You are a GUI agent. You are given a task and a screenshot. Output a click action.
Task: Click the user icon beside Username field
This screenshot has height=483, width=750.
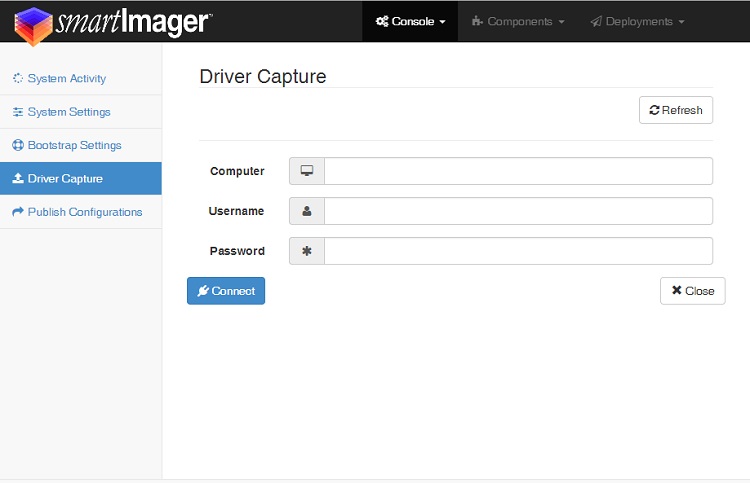(307, 211)
